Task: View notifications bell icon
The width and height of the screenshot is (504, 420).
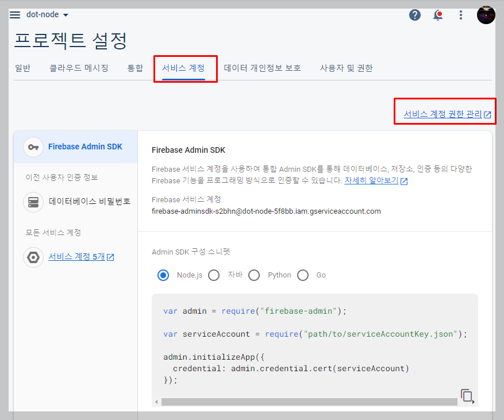Action: tap(438, 15)
